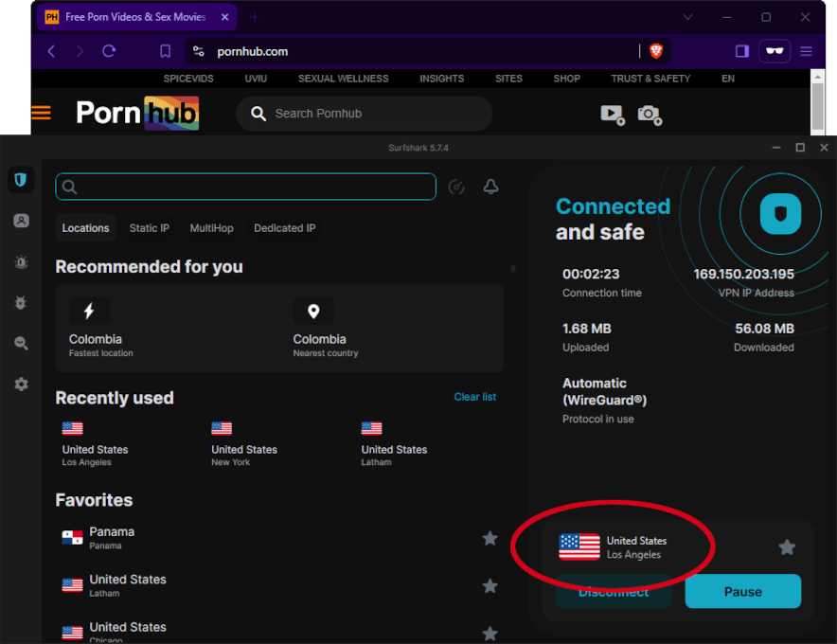Close the browser tab

[224, 17]
